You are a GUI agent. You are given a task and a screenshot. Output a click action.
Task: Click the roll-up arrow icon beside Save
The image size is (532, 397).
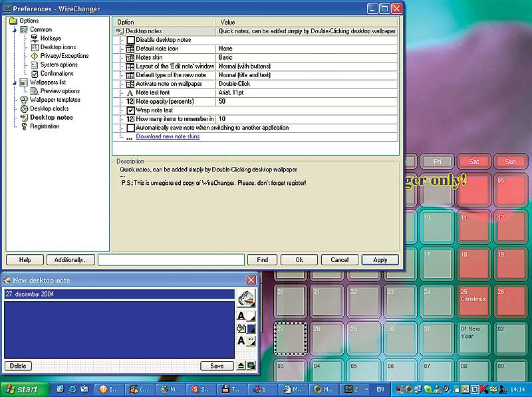pyautogui.click(x=241, y=366)
